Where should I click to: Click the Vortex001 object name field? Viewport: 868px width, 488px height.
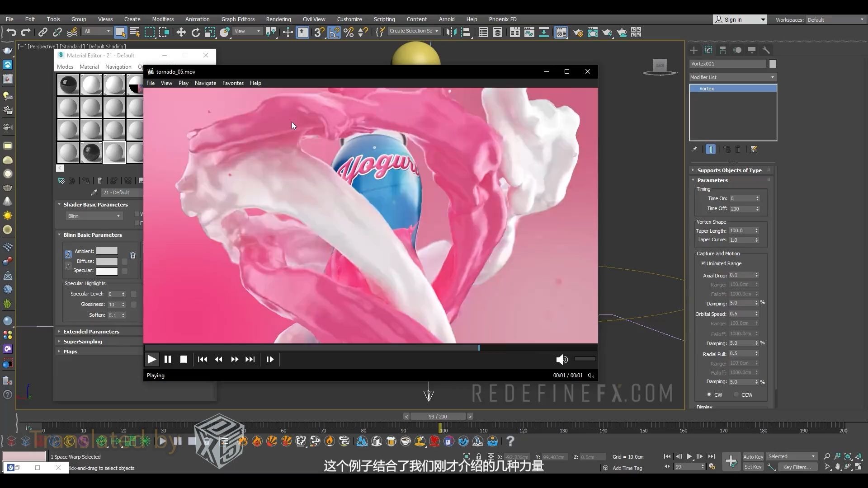tap(728, 64)
